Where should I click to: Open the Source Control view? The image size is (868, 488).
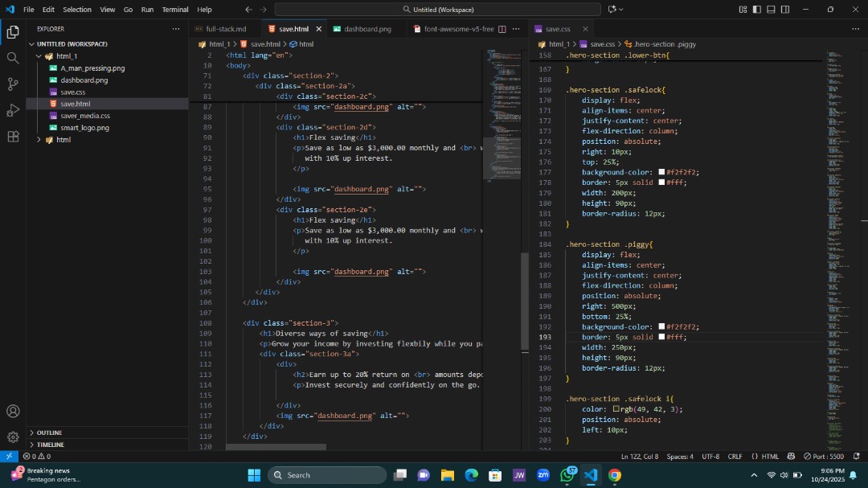tap(13, 84)
